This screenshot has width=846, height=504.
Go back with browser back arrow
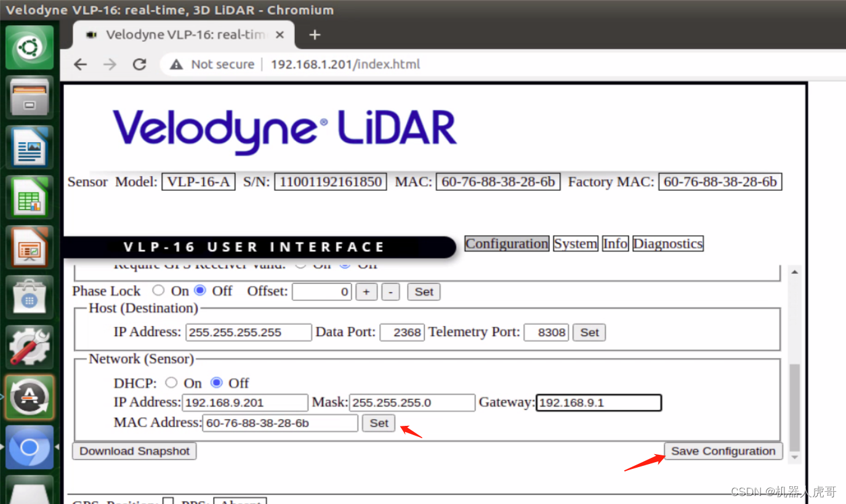click(x=81, y=65)
